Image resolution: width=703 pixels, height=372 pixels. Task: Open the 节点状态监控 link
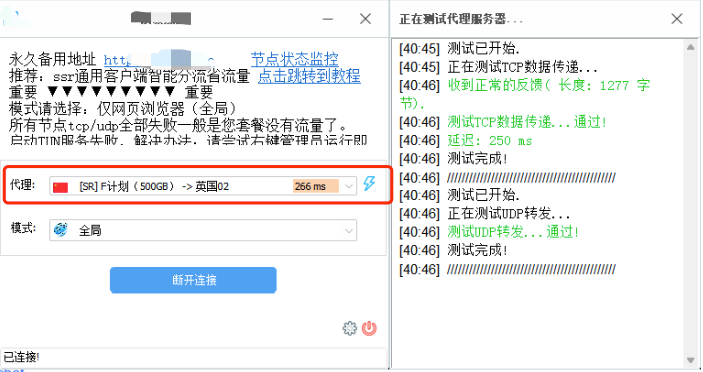[x=294, y=60]
